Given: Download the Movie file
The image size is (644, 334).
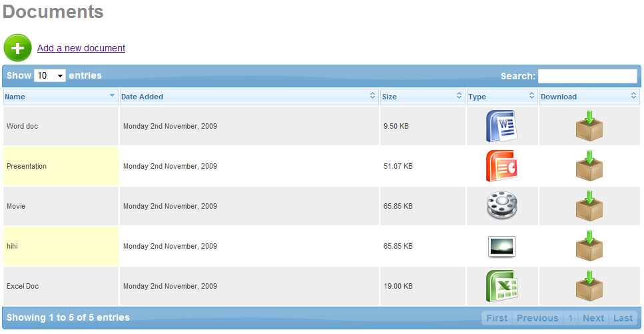Looking at the screenshot, I should point(589,205).
